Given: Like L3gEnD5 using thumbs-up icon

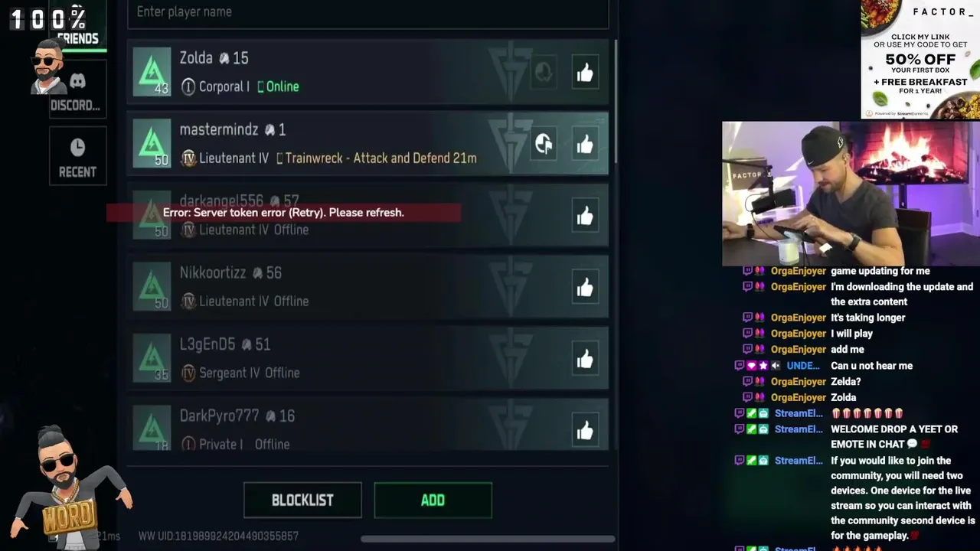Looking at the screenshot, I should pos(585,359).
